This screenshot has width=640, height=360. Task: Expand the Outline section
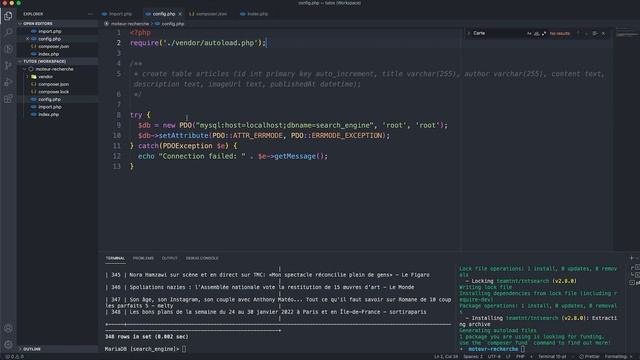57,349
